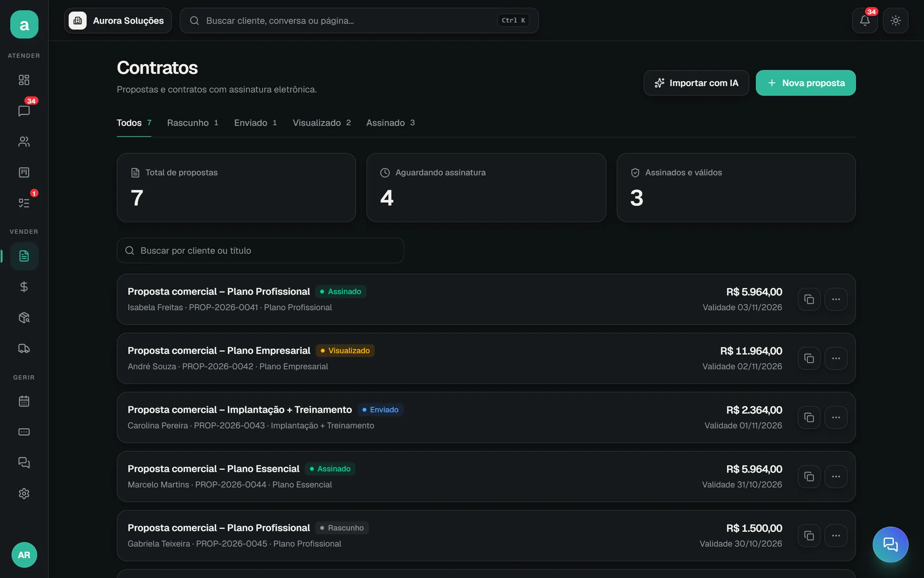This screenshot has height=578, width=924.
Task: Open the contracts document icon in sidebar
Action: (24, 256)
